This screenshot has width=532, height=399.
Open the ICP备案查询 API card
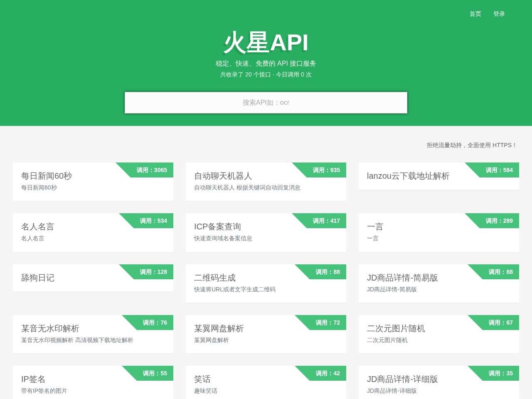pyautogui.click(x=266, y=232)
